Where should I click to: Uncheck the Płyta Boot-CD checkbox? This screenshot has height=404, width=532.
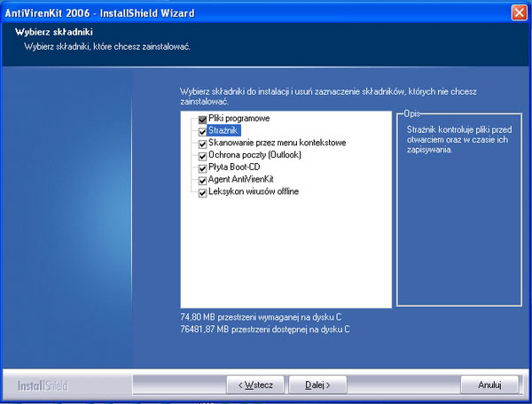(202, 168)
